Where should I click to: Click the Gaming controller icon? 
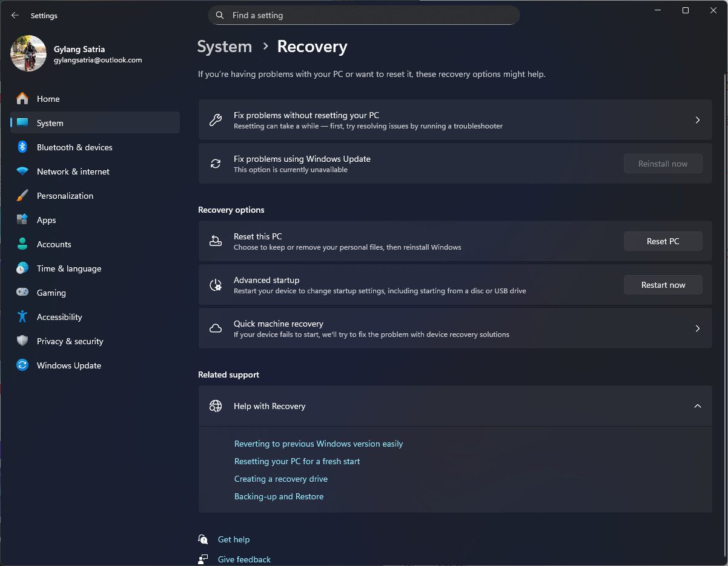point(22,293)
